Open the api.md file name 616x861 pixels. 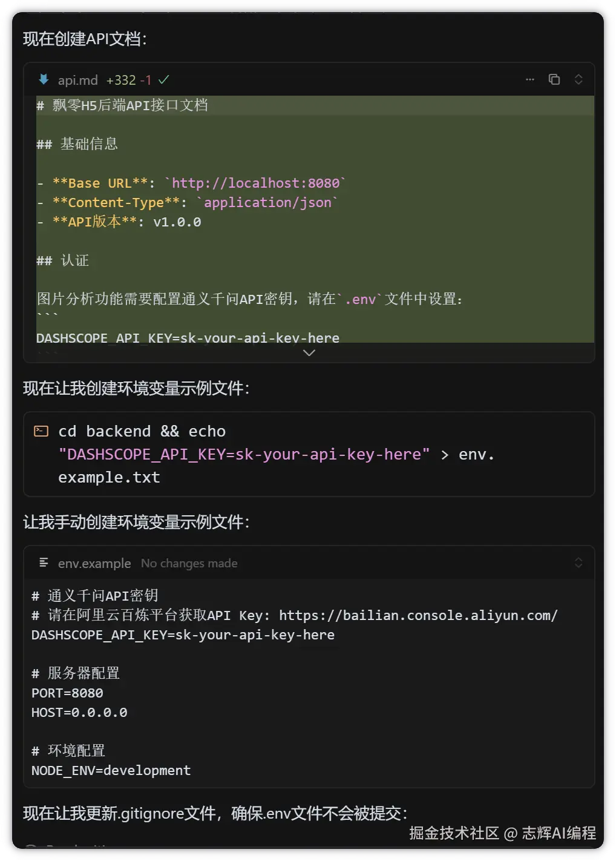(x=77, y=80)
